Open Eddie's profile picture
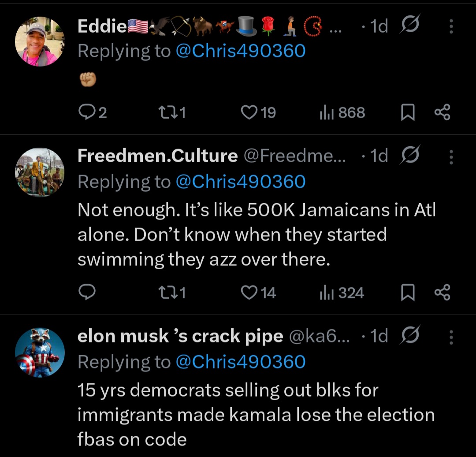 (x=40, y=41)
